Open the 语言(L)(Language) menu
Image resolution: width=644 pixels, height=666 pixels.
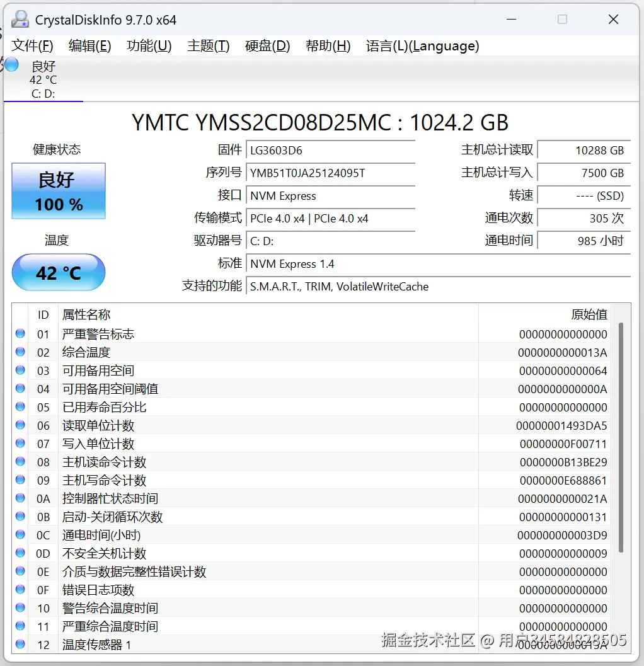[422, 46]
